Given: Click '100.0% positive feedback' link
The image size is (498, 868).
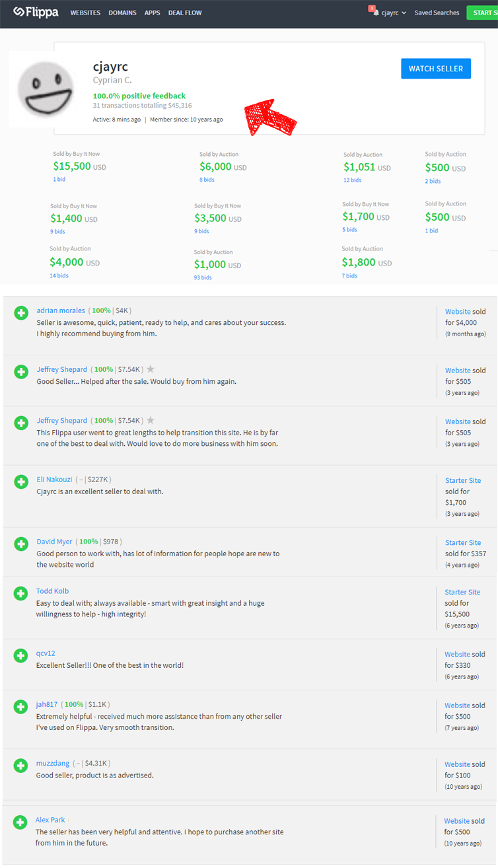Looking at the screenshot, I should pos(139,96).
